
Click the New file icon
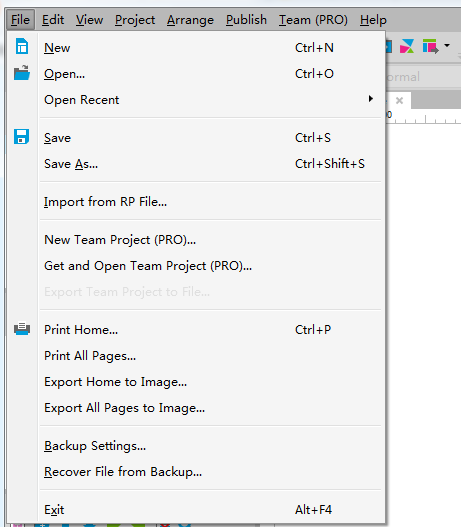22,46
